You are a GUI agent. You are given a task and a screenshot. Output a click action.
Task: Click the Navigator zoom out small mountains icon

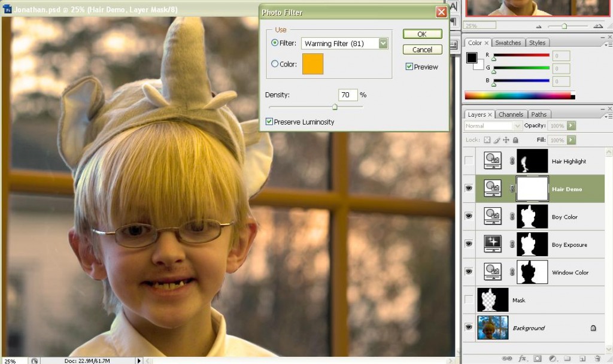[x=539, y=26]
